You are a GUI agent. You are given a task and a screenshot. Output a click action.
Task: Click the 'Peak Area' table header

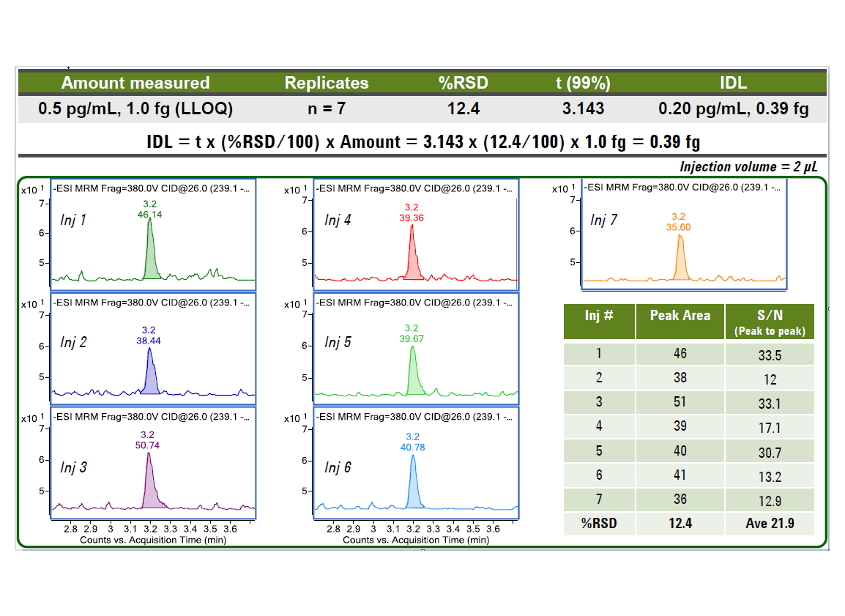[x=680, y=322]
